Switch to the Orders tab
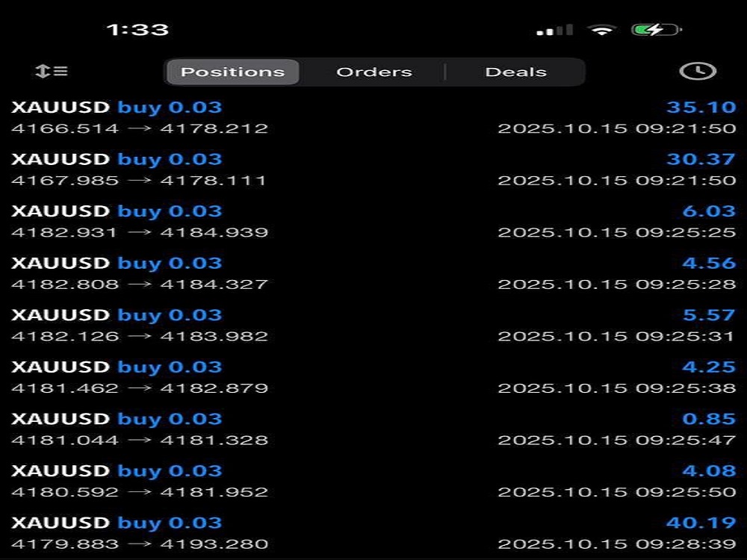 pyautogui.click(x=374, y=72)
